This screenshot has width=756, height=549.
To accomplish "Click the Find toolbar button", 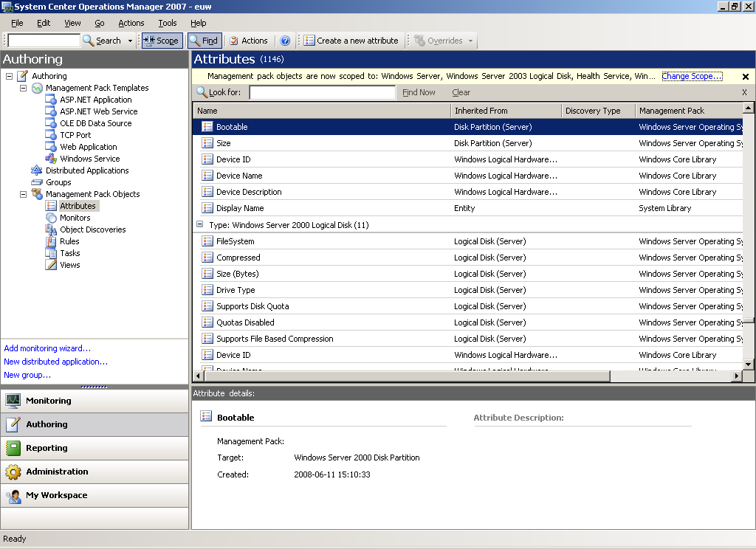I will pyautogui.click(x=204, y=41).
